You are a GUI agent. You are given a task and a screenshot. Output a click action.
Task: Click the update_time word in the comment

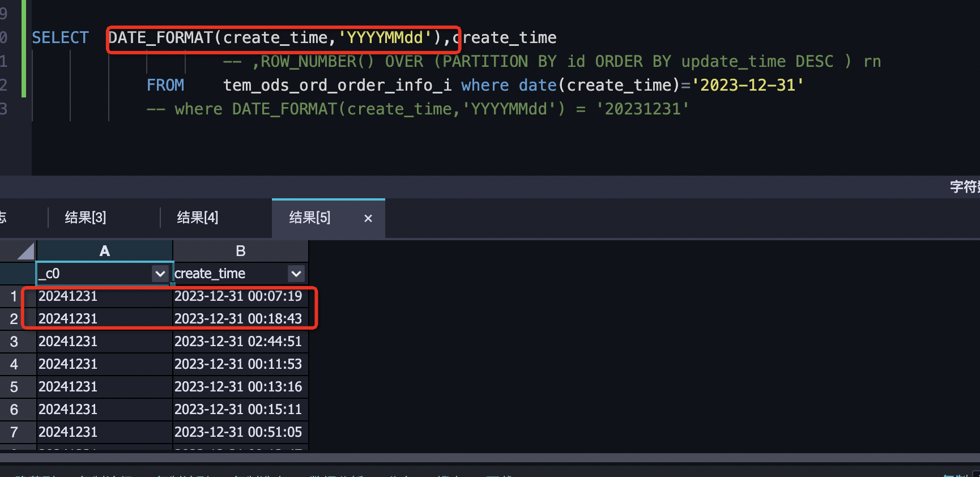pyautogui.click(x=734, y=62)
